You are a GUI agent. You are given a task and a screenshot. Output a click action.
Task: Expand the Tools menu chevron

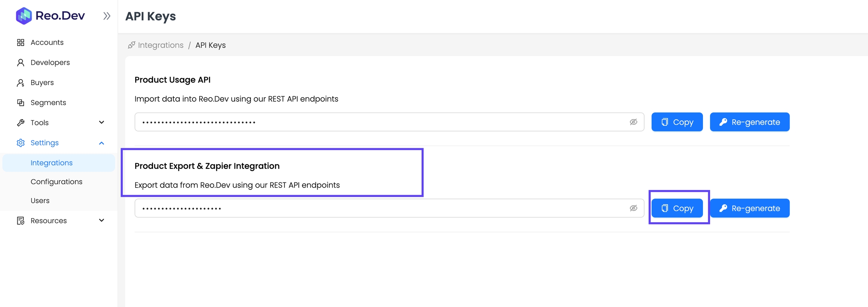point(101,122)
